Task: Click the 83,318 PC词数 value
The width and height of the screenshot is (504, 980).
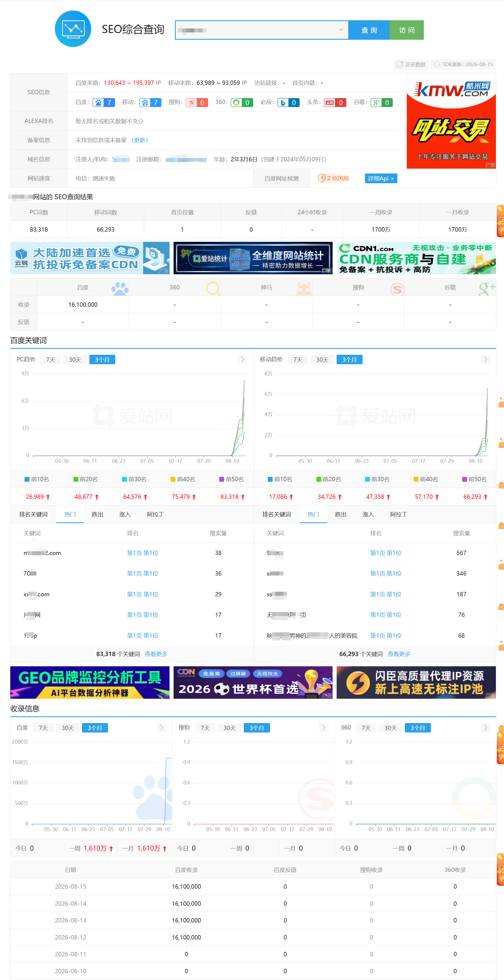Action: point(39,229)
